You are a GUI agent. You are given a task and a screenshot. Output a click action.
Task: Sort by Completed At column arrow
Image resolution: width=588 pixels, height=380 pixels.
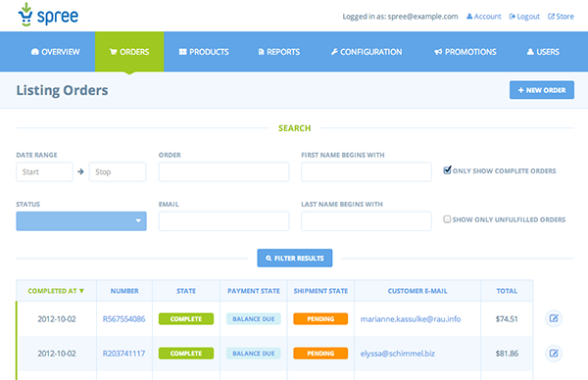(81, 291)
